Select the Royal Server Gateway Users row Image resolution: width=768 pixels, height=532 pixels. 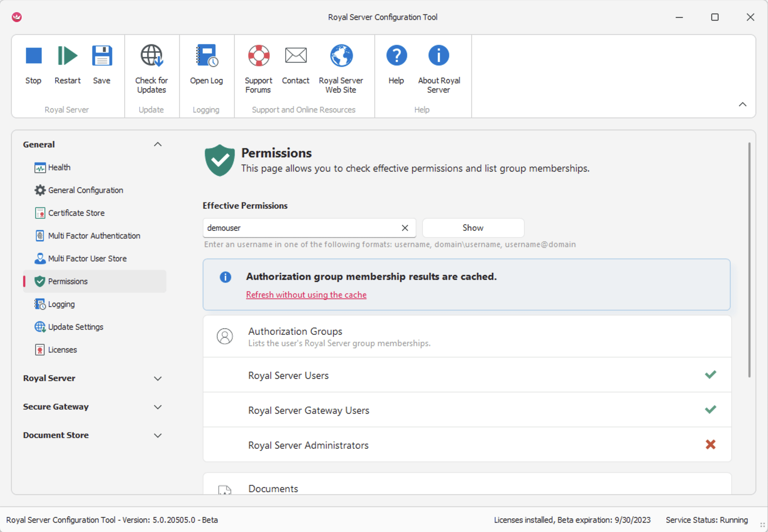467,410
